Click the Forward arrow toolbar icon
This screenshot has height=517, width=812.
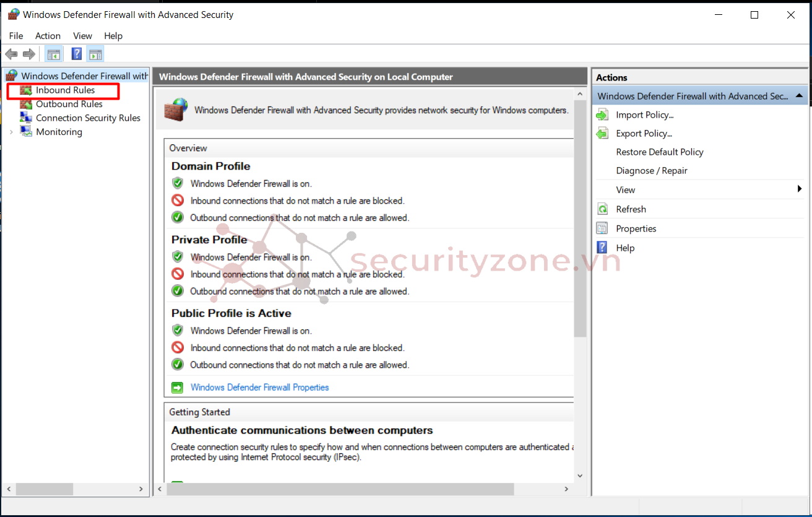point(29,54)
